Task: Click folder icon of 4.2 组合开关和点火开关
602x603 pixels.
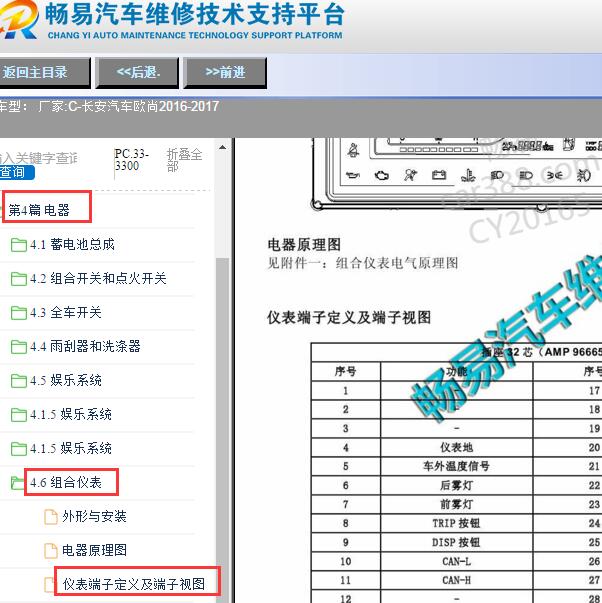Action: pyautogui.click(x=18, y=279)
